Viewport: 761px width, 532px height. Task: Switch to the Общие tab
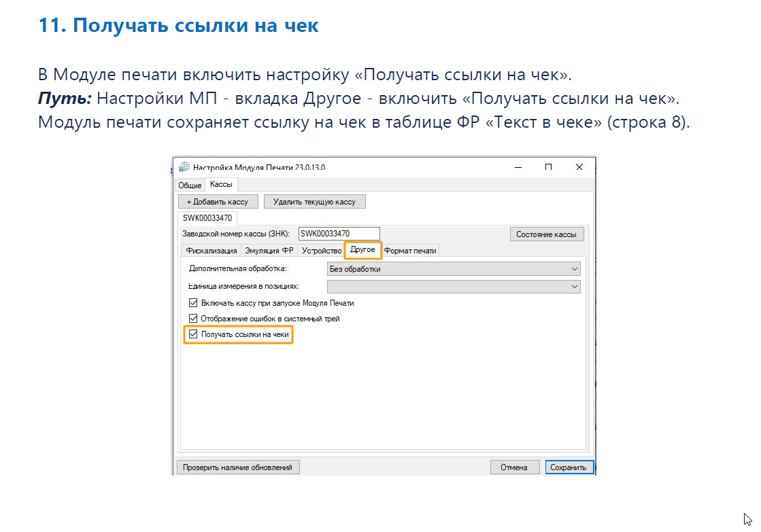click(x=190, y=185)
